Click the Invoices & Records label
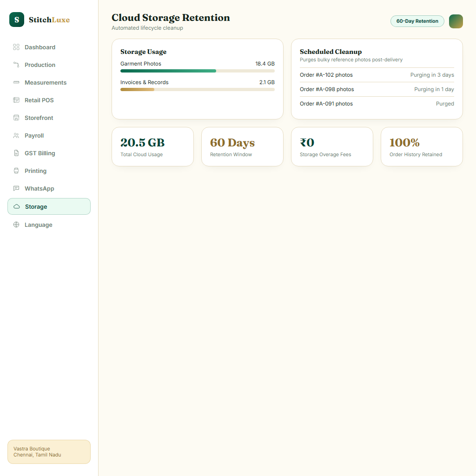Screen dimensions: 476x476 point(144,82)
